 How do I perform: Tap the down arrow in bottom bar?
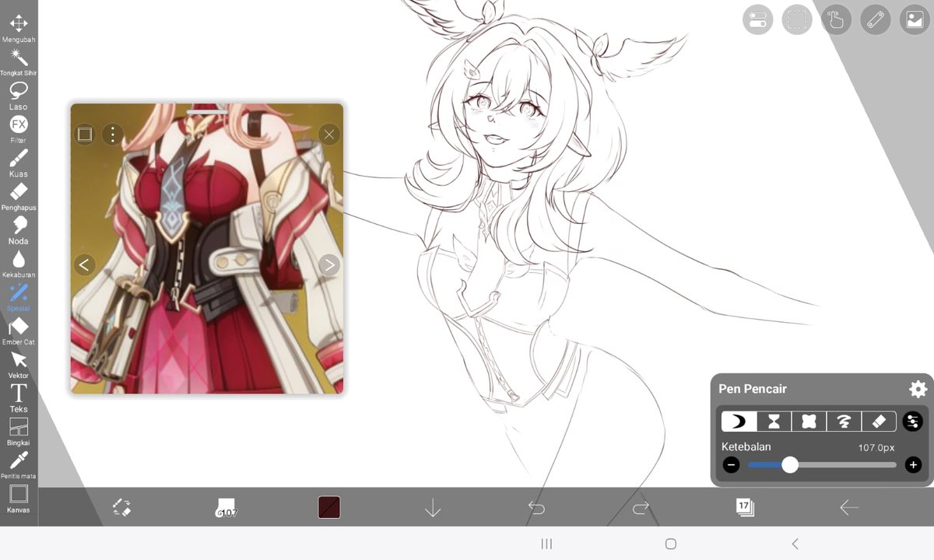click(x=433, y=508)
